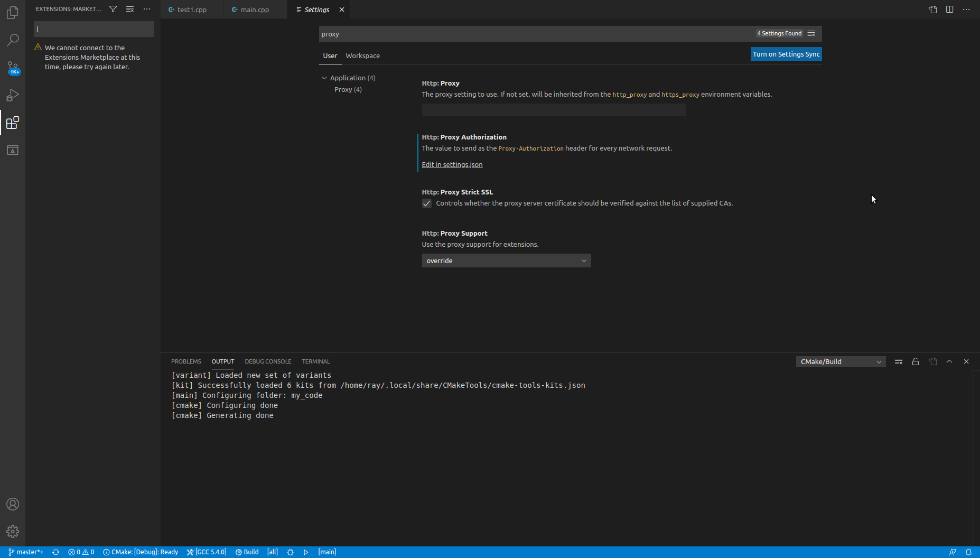The width and height of the screenshot is (980, 558).
Task: Open notifications bell icon
Action: coord(968,552)
